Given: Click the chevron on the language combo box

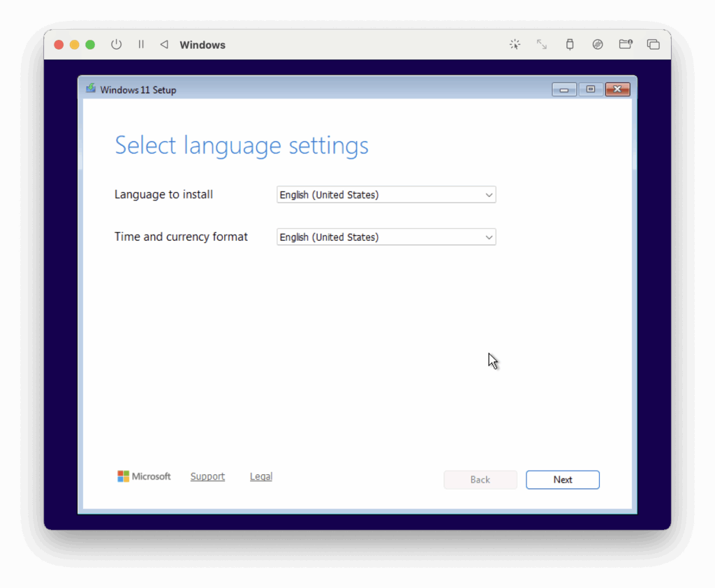Looking at the screenshot, I should [x=489, y=195].
